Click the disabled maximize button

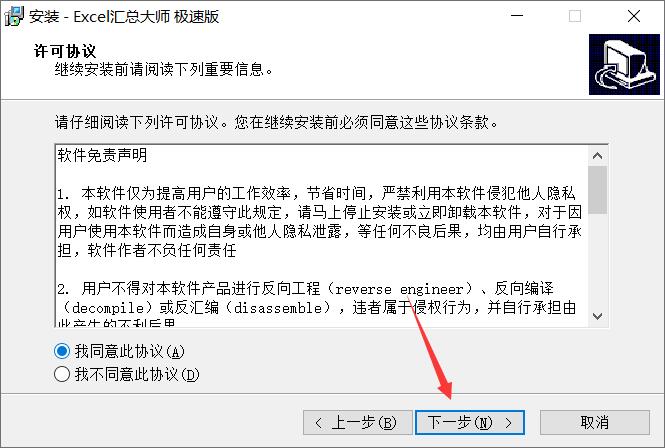(575, 16)
